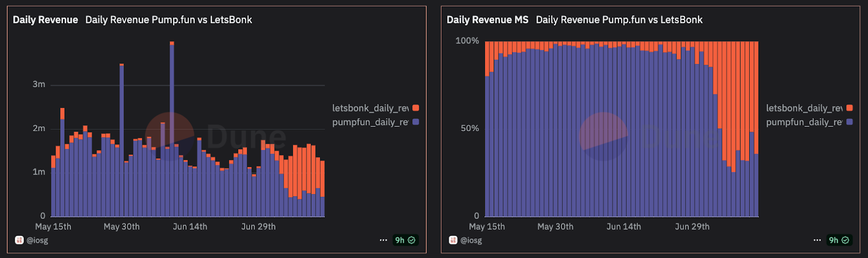Screen dimensions: 868x258
Task: Click the iosg avatar icon under left chart
Action: click(x=19, y=240)
